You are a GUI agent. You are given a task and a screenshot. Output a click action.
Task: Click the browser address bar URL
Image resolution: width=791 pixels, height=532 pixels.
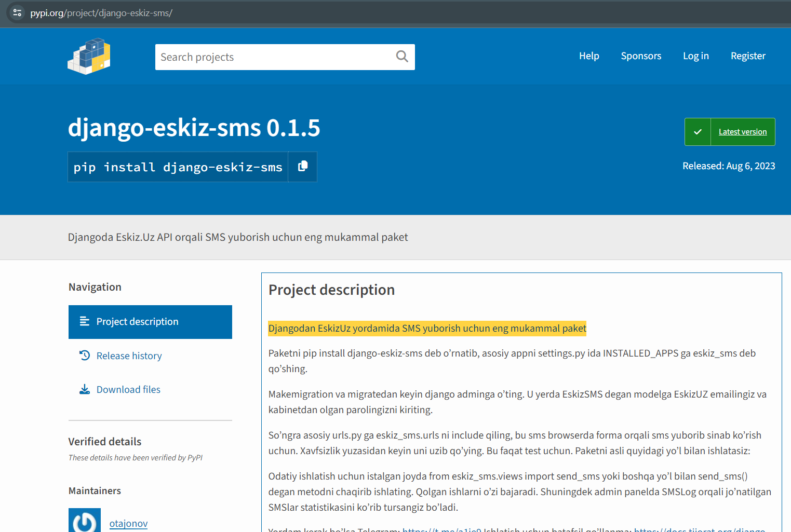(101, 13)
